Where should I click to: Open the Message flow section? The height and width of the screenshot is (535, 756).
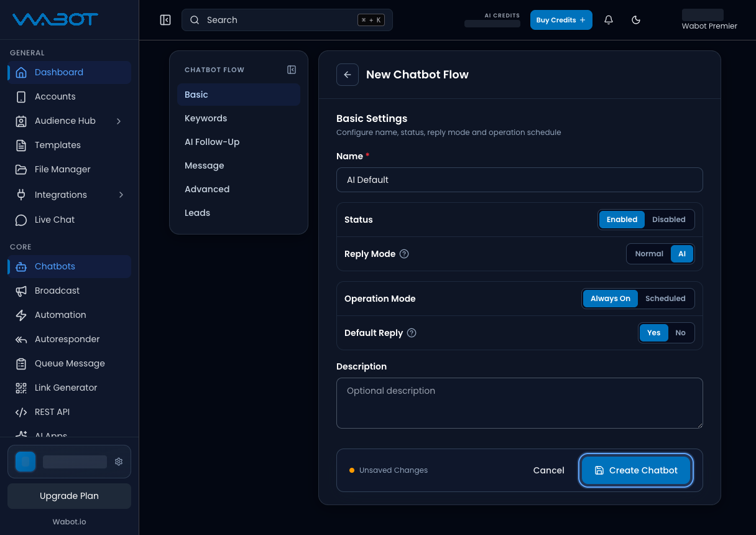(239, 165)
